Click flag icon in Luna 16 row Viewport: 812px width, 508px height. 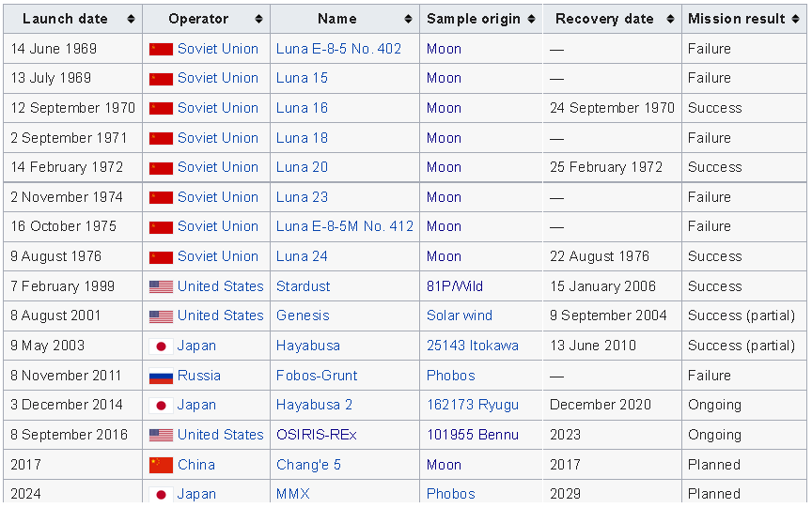pos(161,109)
